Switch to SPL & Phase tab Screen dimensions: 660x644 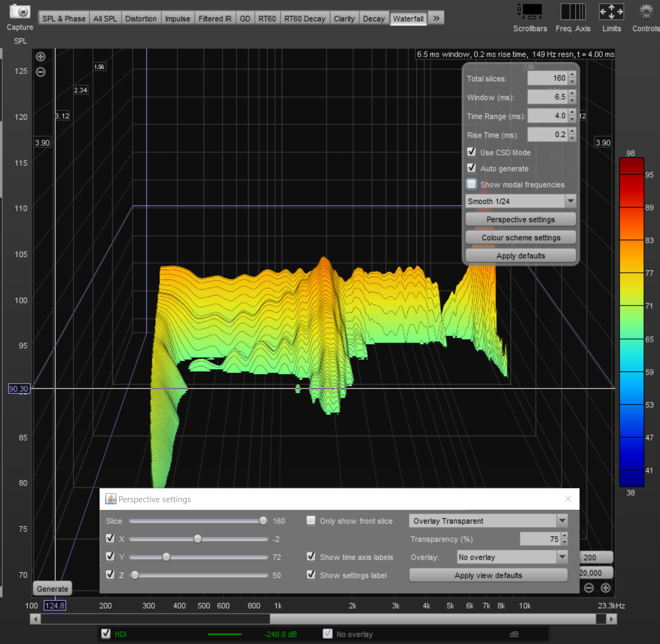pyautogui.click(x=64, y=19)
